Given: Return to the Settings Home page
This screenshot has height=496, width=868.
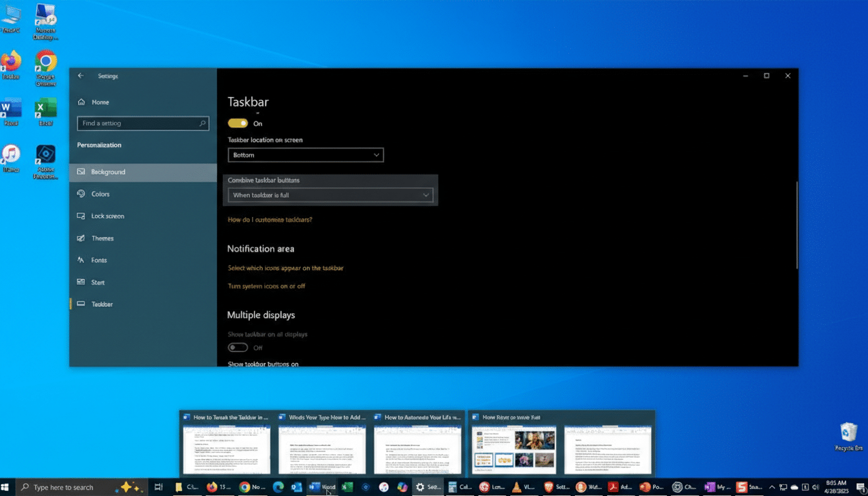Looking at the screenshot, I should coord(100,101).
